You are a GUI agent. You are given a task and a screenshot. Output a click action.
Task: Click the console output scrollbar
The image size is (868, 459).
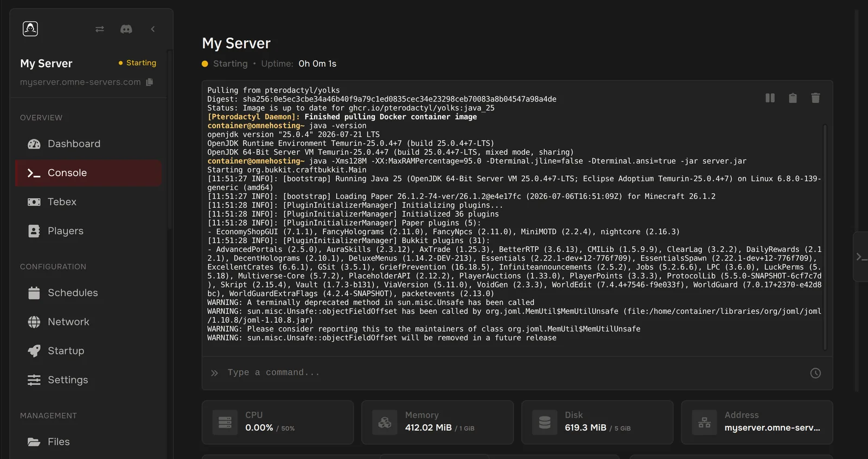point(825,237)
